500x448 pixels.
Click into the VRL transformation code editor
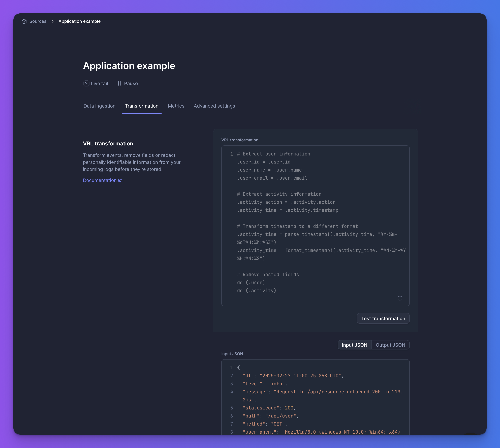(x=315, y=226)
